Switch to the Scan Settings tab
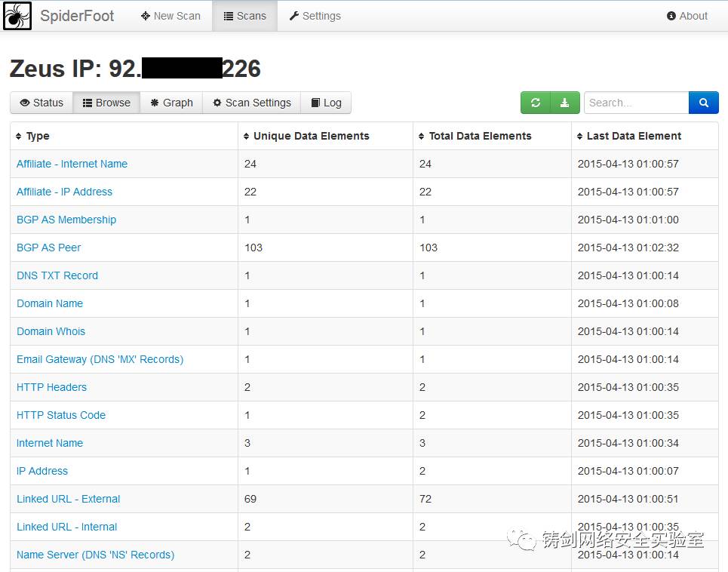 tap(252, 103)
